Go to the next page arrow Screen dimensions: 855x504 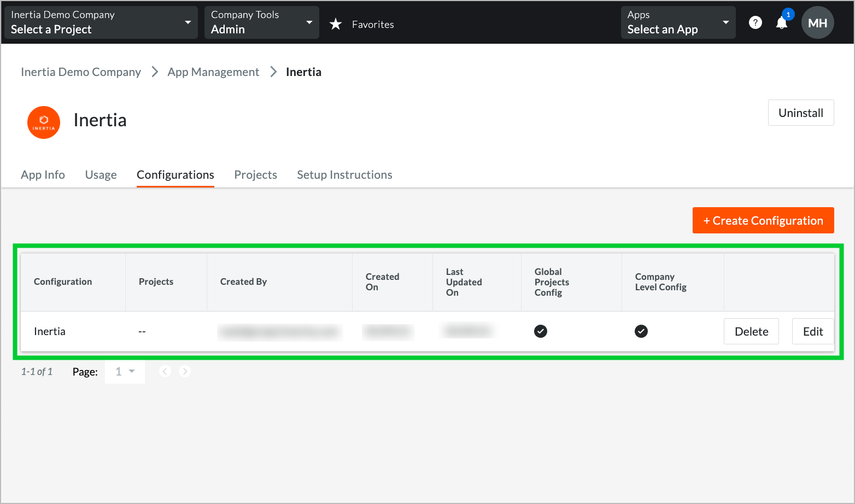(185, 371)
